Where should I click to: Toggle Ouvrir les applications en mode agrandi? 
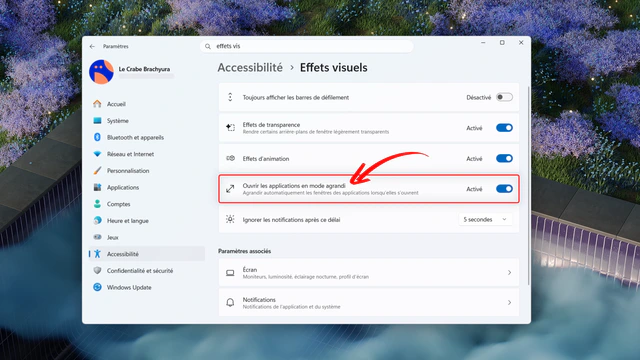click(504, 189)
